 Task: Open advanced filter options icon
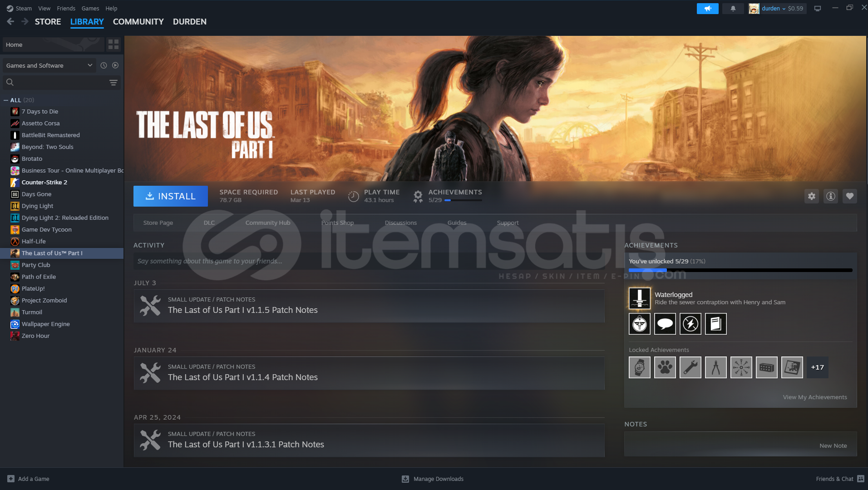113,82
